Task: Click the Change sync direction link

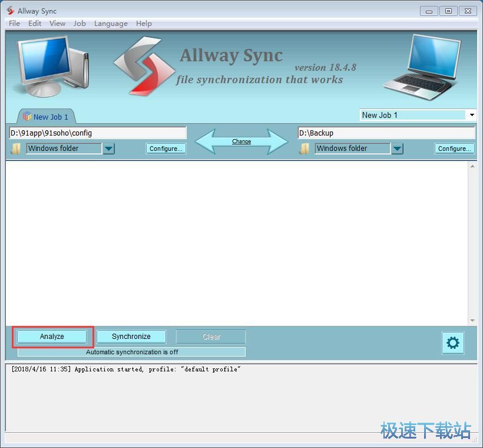Action: pyautogui.click(x=241, y=141)
